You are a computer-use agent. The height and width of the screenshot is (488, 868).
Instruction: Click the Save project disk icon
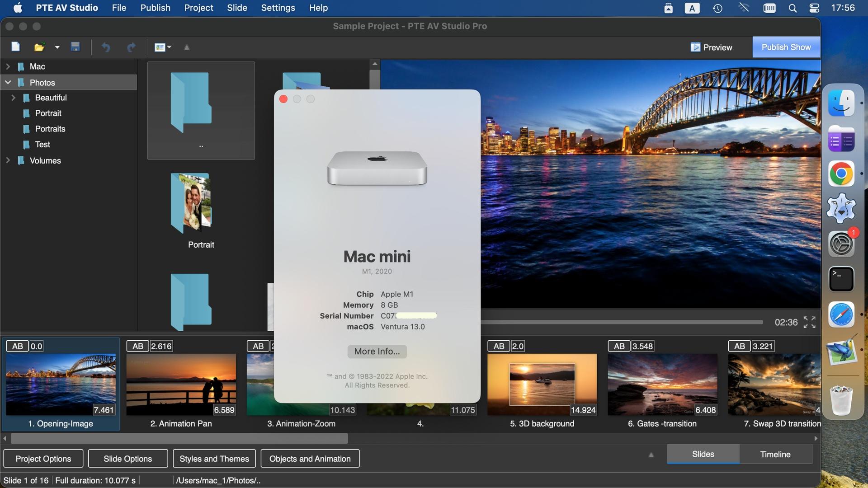[x=75, y=47]
